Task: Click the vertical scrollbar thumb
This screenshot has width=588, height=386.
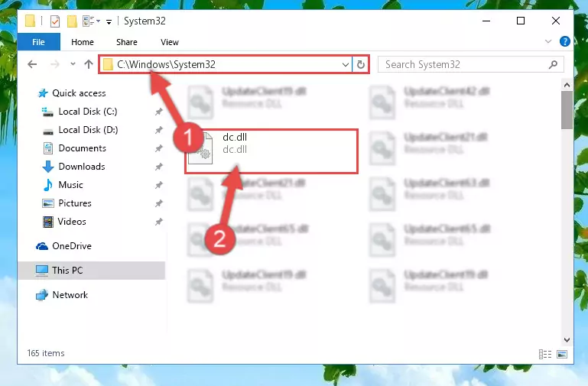Action: point(567,110)
